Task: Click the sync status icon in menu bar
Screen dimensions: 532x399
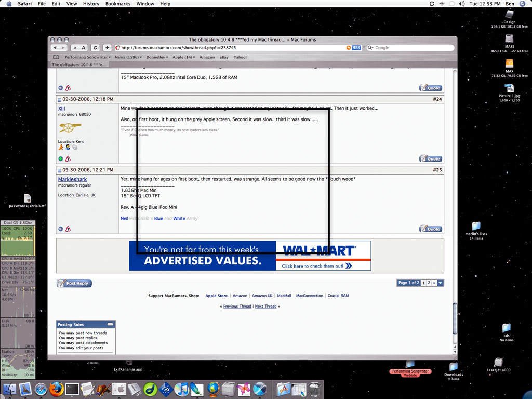Action: point(432,4)
